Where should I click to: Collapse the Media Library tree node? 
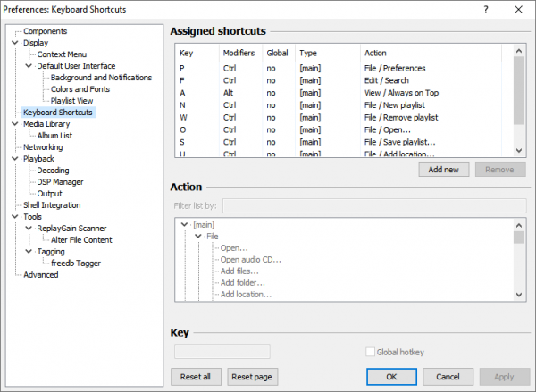[x=15, y=124]
